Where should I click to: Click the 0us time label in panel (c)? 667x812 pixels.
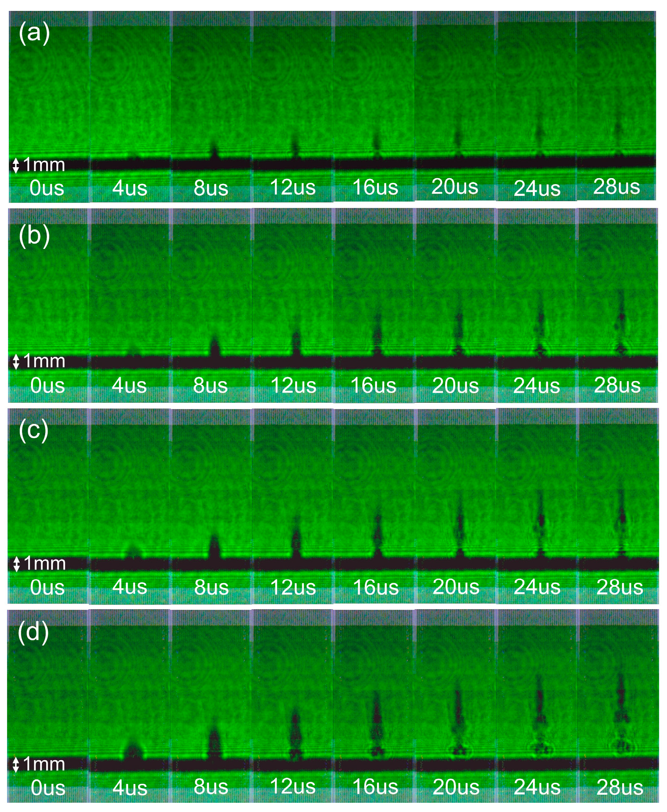[x=47, y=587]
